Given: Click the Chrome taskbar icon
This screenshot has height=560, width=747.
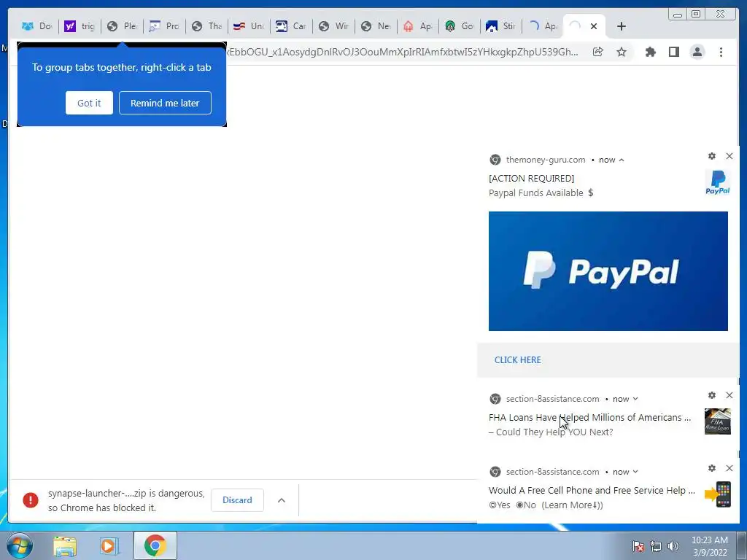Looking at the screenshot, I should pyautogui.click(x=155, y=545).
